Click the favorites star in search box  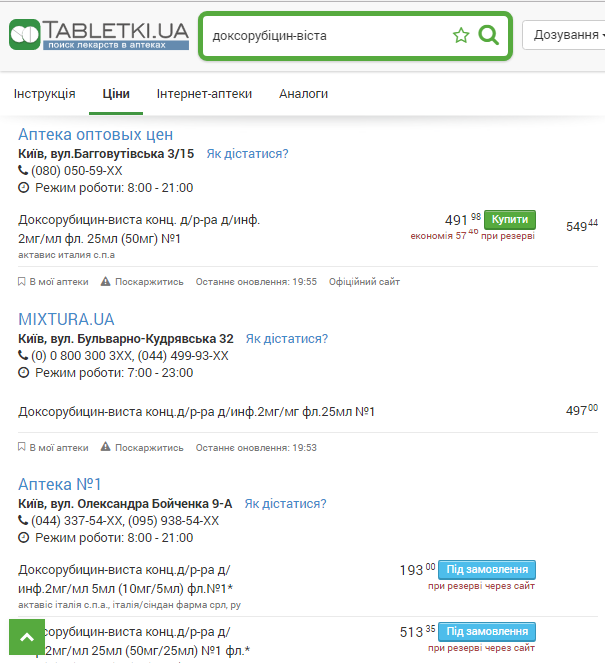[461, 35]
